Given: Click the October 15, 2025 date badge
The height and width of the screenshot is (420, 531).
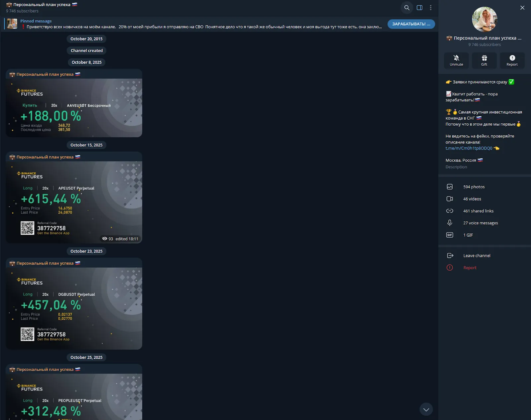Looking at the screenshot, I should pyautogui.click(x=86, y=145).
